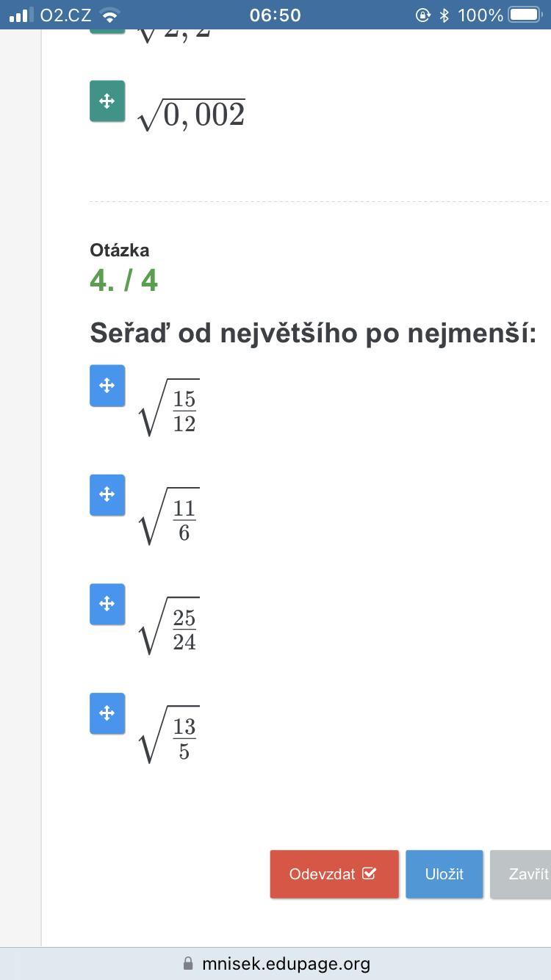Tap the rotation lock status icon
Image resolution: width=551 pixels, height=980 pixels.
point(422,15)
